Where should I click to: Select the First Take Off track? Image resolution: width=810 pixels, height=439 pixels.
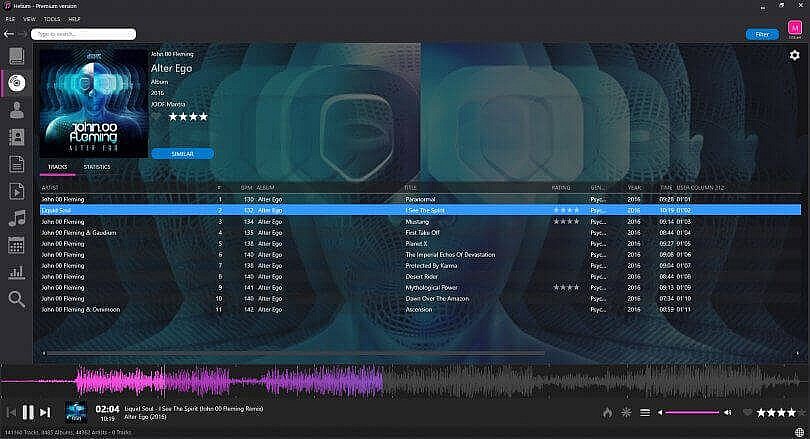[420, 233]
